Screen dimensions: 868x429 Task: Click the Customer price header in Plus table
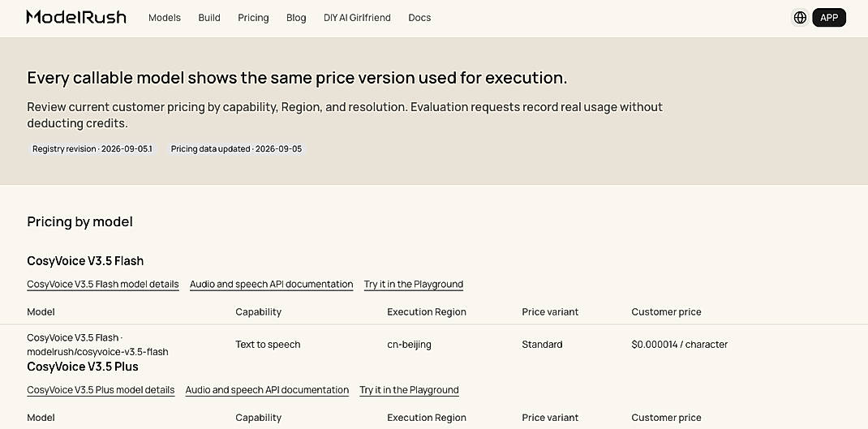(x=666, y=418)
